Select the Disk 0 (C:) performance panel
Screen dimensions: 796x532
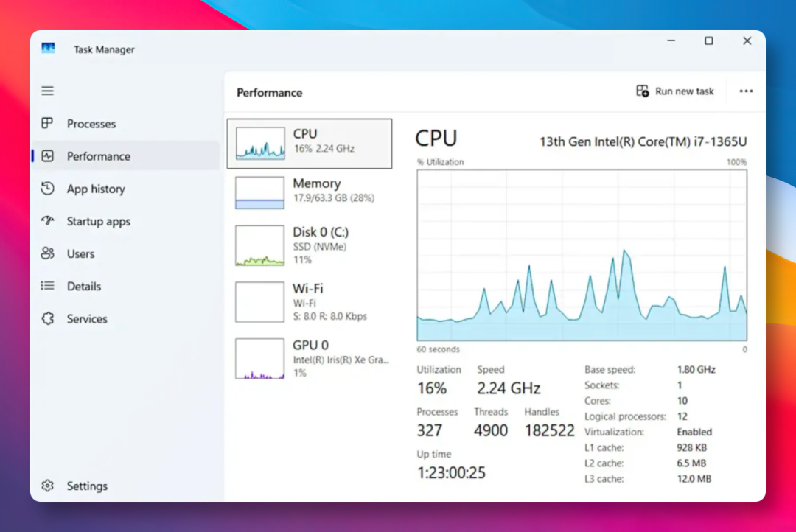click(x=310, y=245)
